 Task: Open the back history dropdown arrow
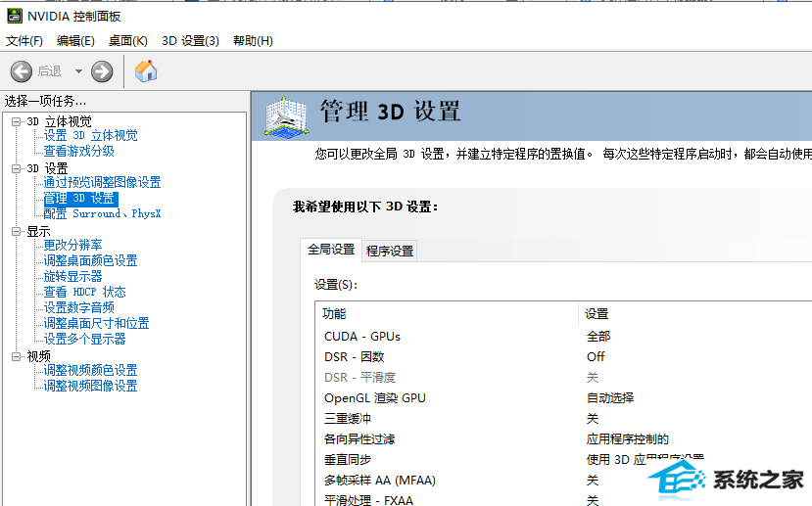coord(78,71)
